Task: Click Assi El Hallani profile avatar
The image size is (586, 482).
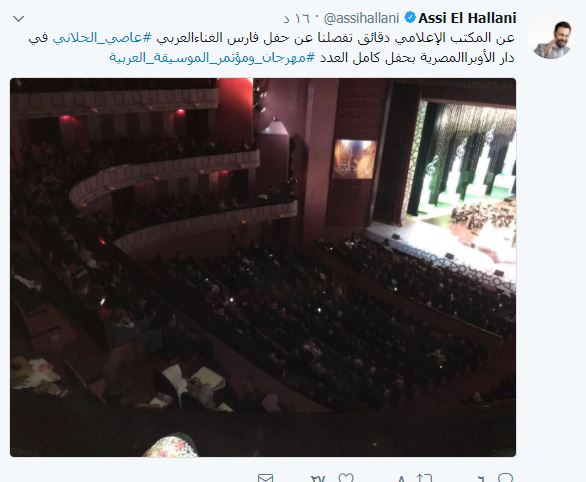Action: click(x=552, y=37)
